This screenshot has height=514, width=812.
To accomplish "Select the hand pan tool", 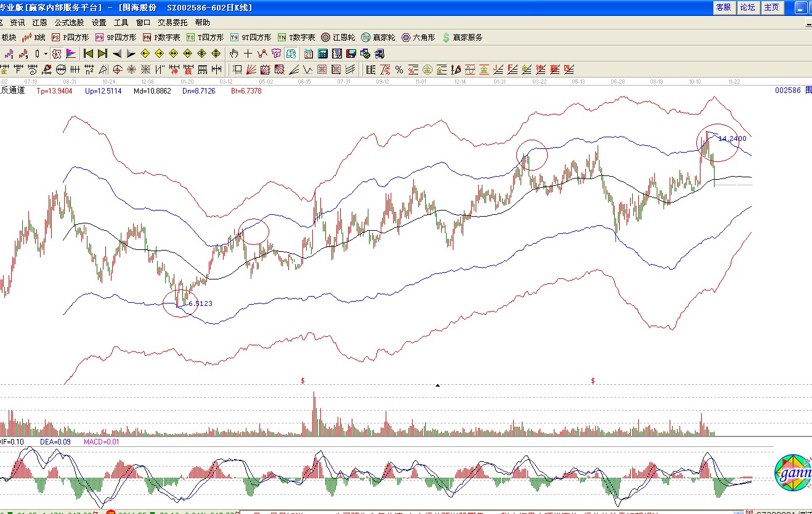I will click(x=234, y=54).
